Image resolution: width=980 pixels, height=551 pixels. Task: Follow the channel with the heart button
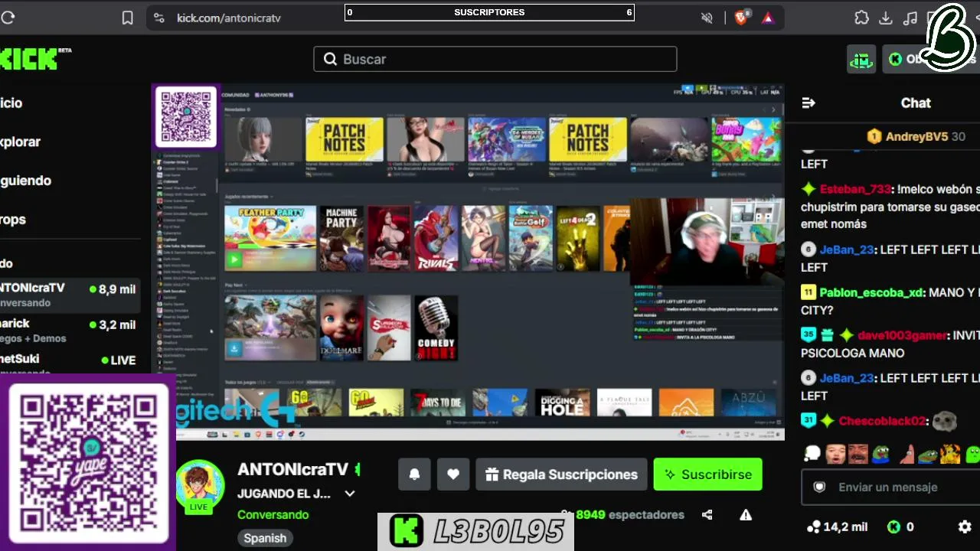(x=453, y=474)
